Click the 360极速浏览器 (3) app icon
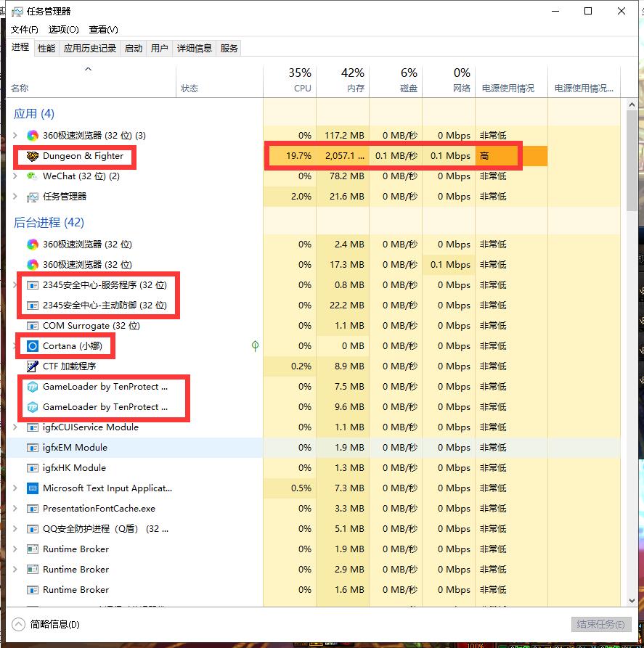The width and height of the screenshot is (644, 648). (32, 136)
